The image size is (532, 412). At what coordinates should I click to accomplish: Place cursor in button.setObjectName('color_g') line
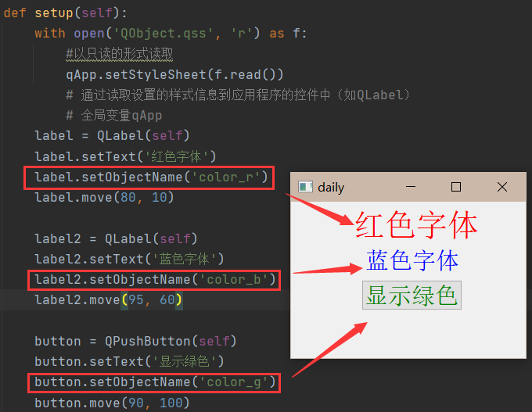(x=155, y=382)
